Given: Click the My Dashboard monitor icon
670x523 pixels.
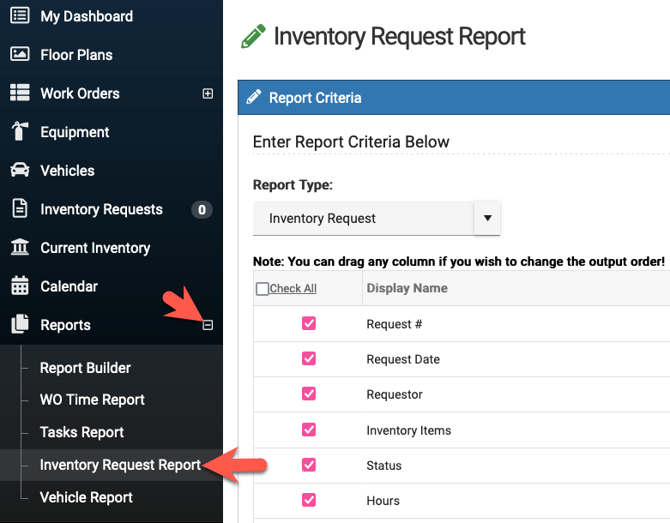Looking at the screenshot, I should (20, 16).
